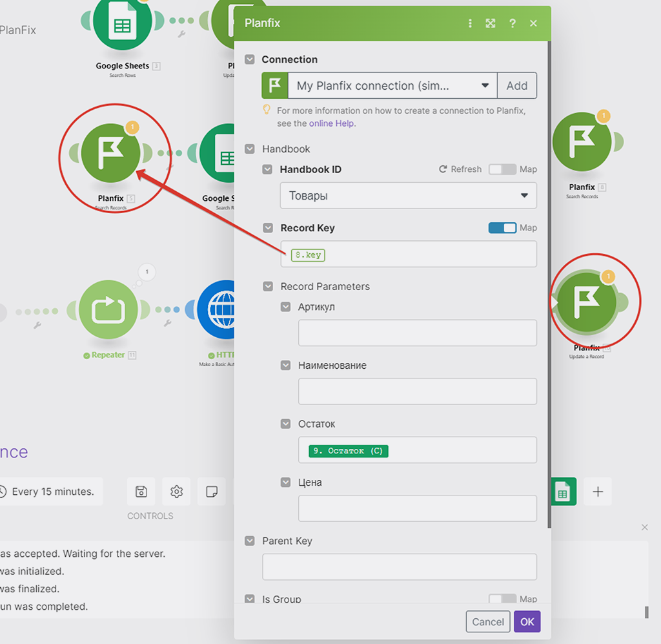Close the Planfix module dialog
The image size is (661, 644).
[x=533, y=23]
